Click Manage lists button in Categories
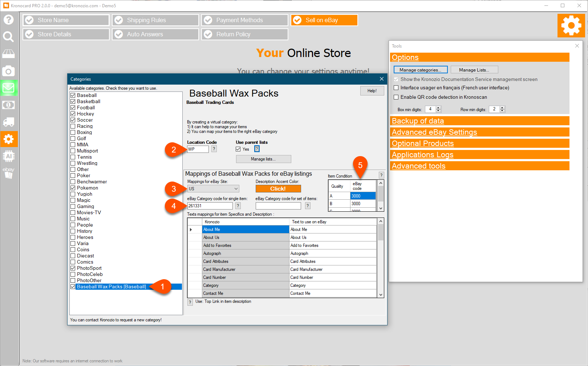Screen dimensions: 588x366 (264, 159)
